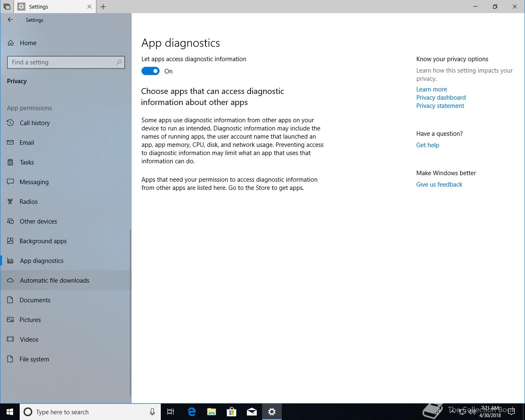Screen dimensions: 525x420
Task: Click the App diagnostics chart icon
Action: [x=11, y=260]
